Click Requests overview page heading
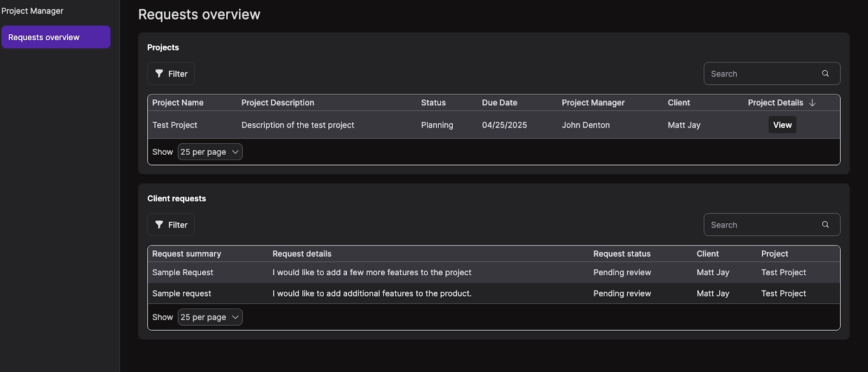 pyautogui.click(x=199, y=15)
